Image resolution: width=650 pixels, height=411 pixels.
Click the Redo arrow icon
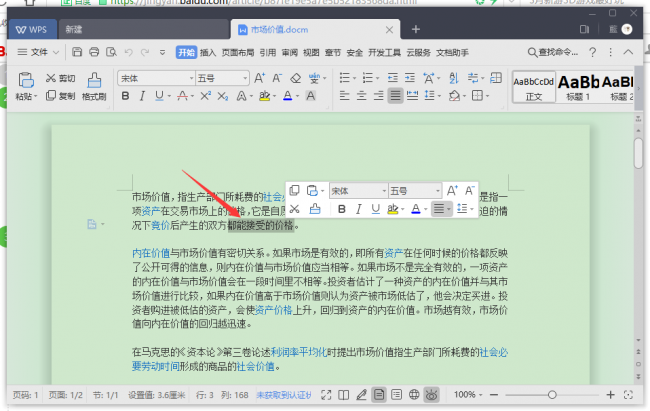pyautogui.click(x=145, y=52)
